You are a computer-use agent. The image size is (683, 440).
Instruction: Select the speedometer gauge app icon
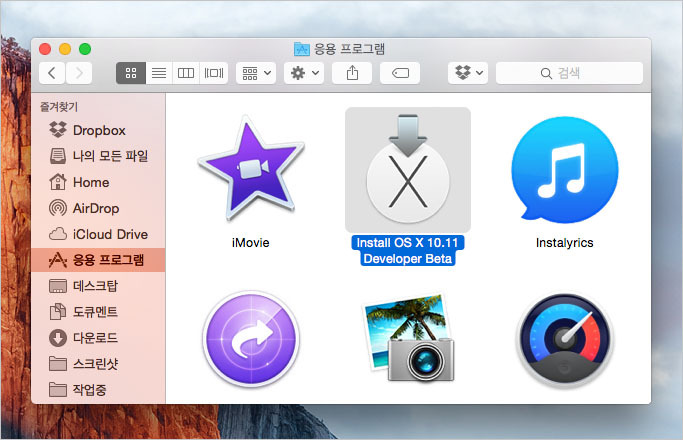click(565, 341)
